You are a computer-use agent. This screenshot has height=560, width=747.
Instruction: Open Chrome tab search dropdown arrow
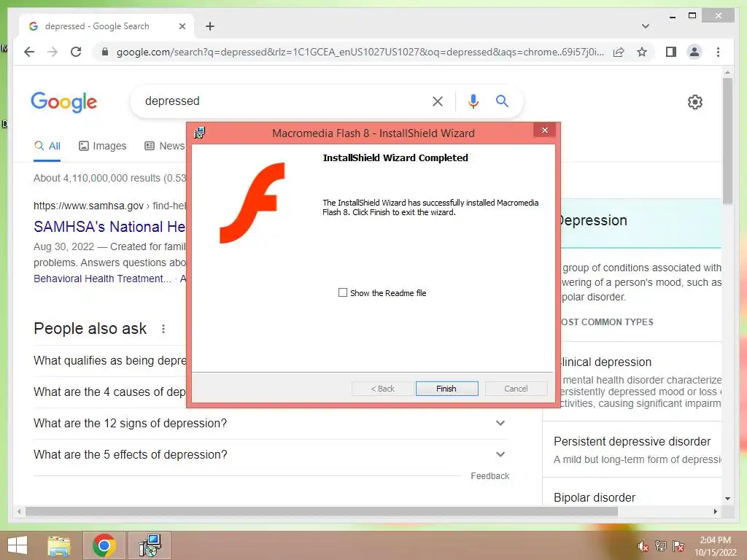coord(646,26)
